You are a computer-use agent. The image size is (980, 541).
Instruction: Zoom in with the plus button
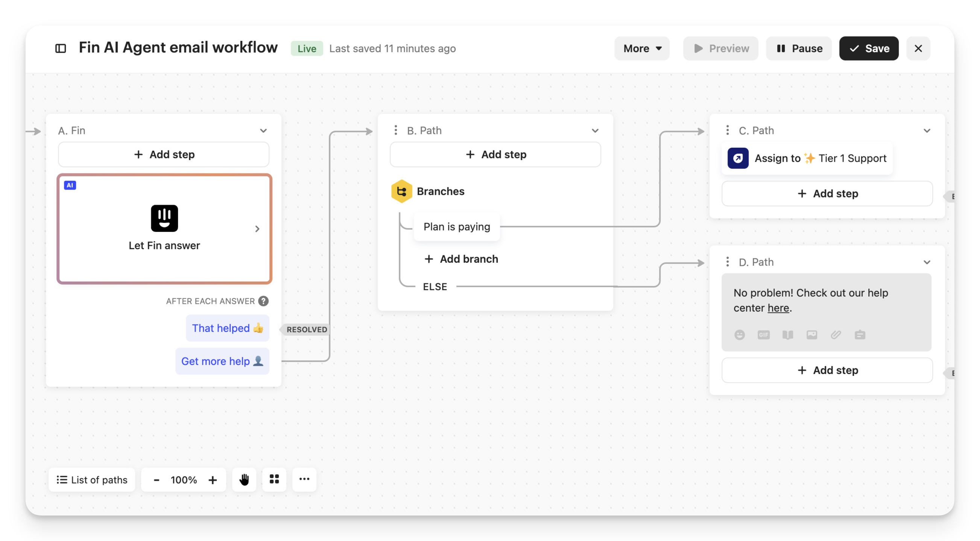point(213,480)
